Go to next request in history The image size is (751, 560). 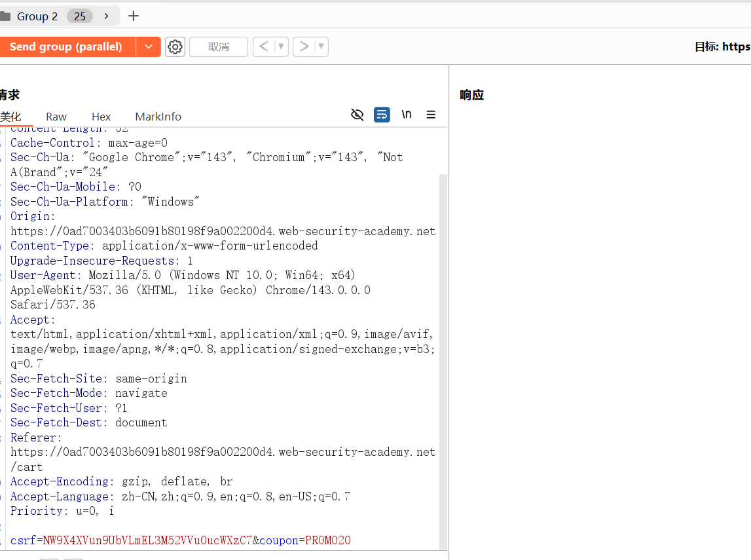click(304, 47)
